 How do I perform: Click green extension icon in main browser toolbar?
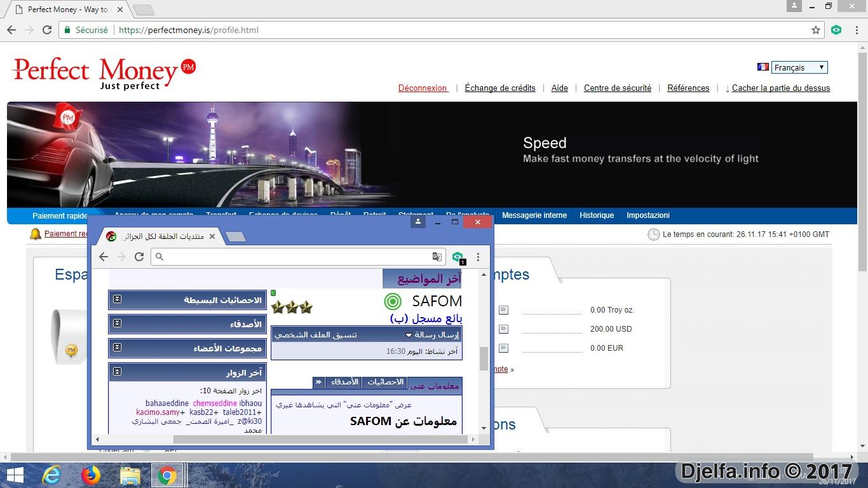836,30
